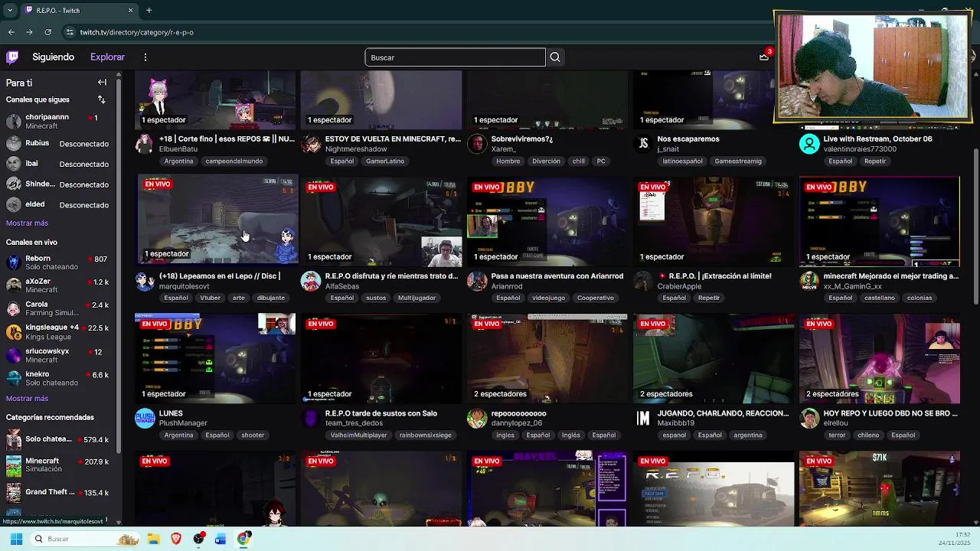Screen dimensions: 980x551
Task: Open R.E.P.O tarde de sustos stream title
Action: (x=381, y=413)
